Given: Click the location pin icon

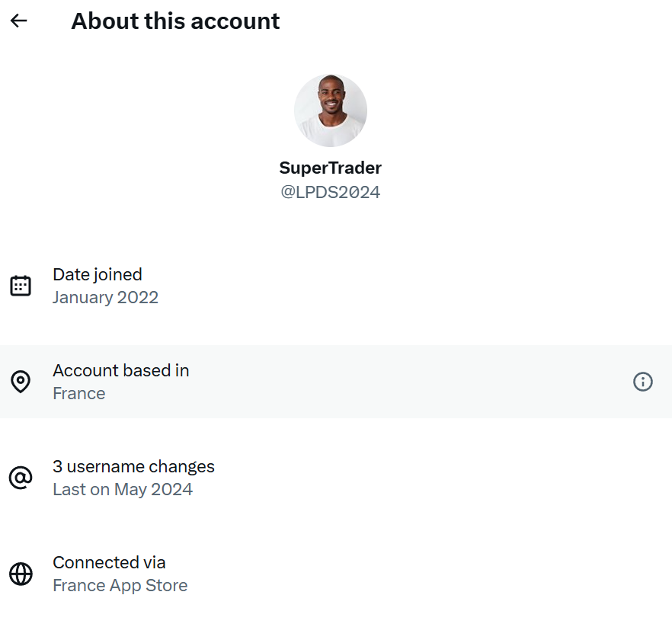Looking at the screenshot, I should point(21,382).
